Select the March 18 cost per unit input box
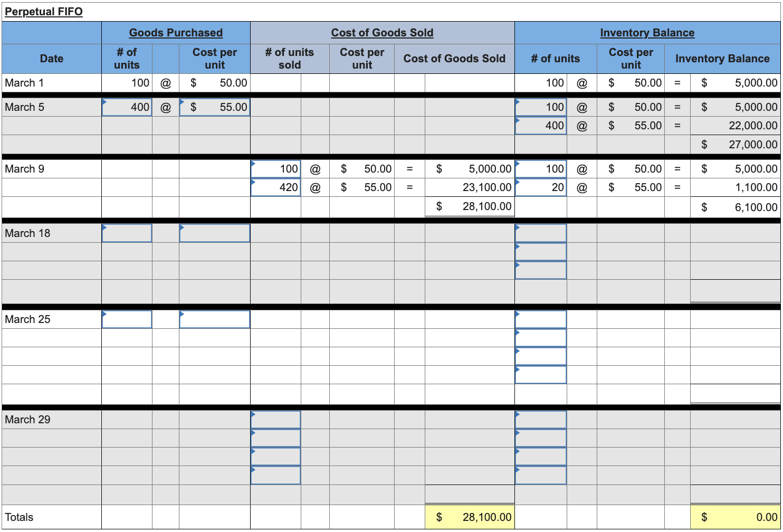The image size is (783, 532). pos(214,233)
